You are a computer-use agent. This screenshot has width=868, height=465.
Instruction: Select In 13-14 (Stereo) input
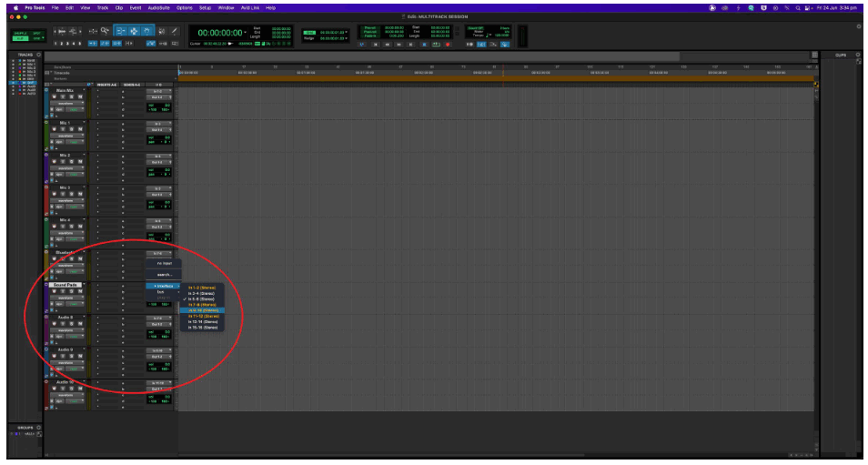coord(202,321)
